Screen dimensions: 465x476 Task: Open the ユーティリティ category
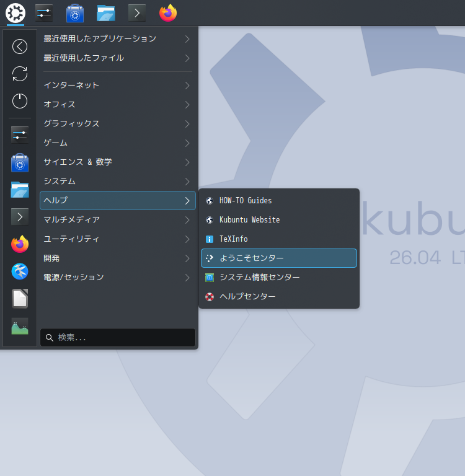(118, 239)
